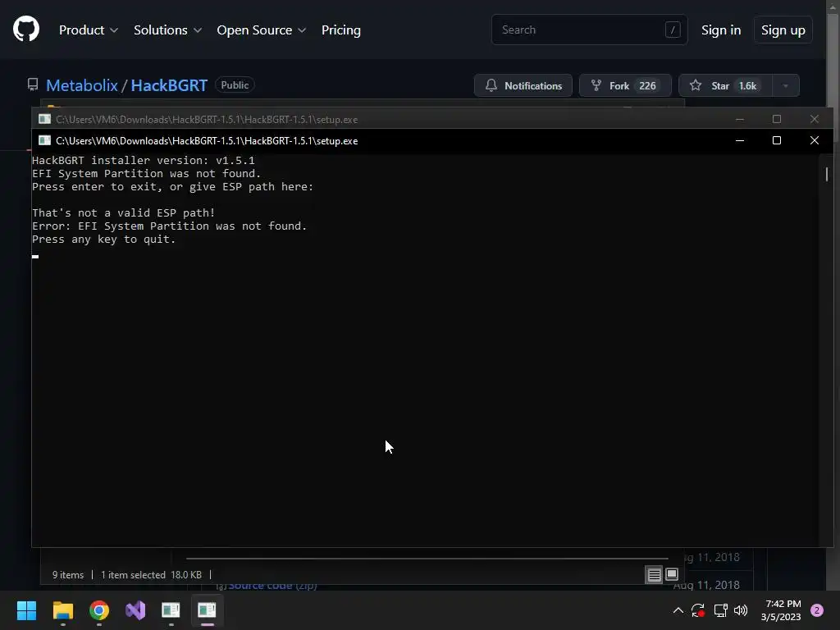Click the Notifications button

tap(523, 85)
